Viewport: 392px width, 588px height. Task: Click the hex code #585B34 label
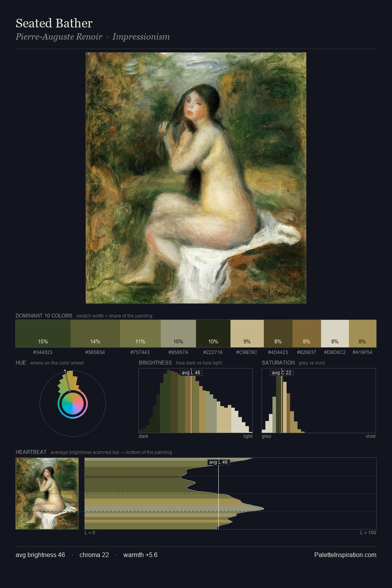(95, 352)
